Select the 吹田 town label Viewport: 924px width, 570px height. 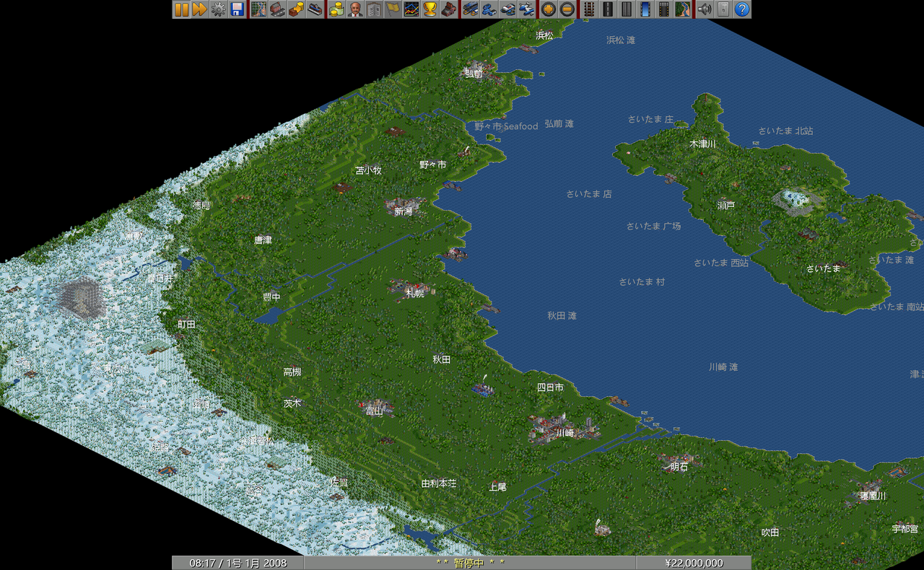pos(770,532)
